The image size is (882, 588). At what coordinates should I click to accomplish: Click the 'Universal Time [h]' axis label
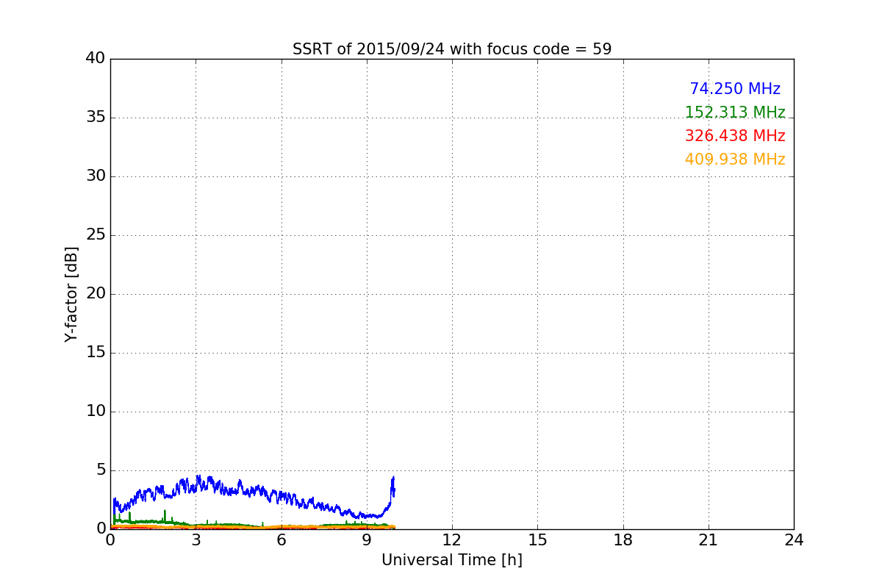tap(452, 560)
